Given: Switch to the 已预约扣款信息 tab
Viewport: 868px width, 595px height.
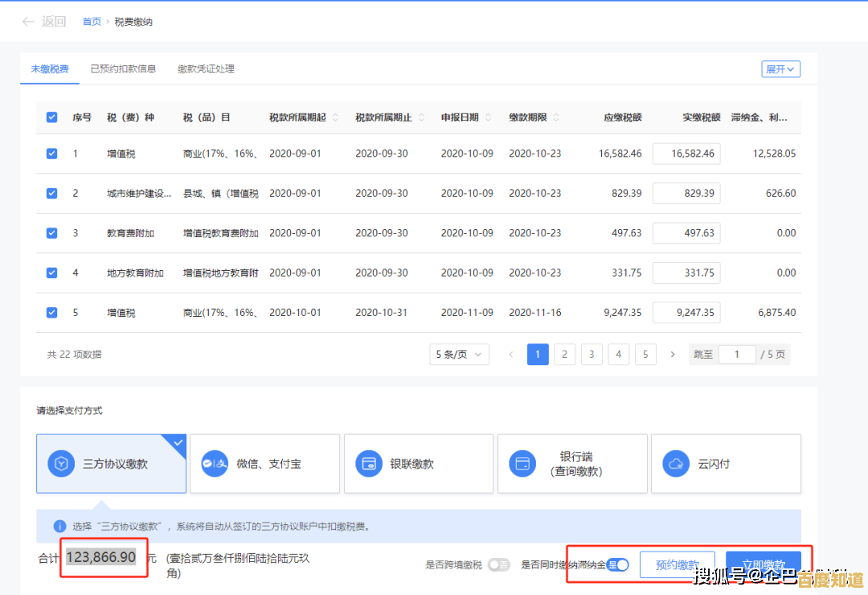Looking at the screenshot, I should pos(123,69).
